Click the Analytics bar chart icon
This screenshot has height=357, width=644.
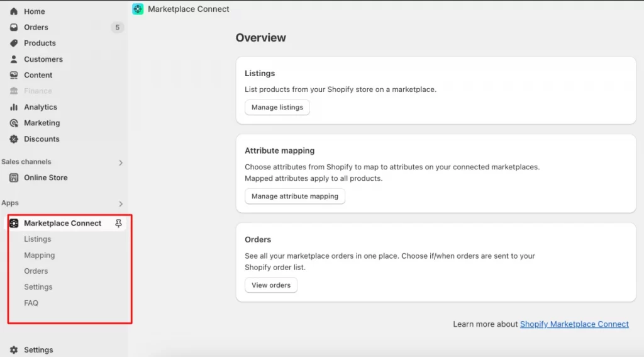[x=14, y=107]
